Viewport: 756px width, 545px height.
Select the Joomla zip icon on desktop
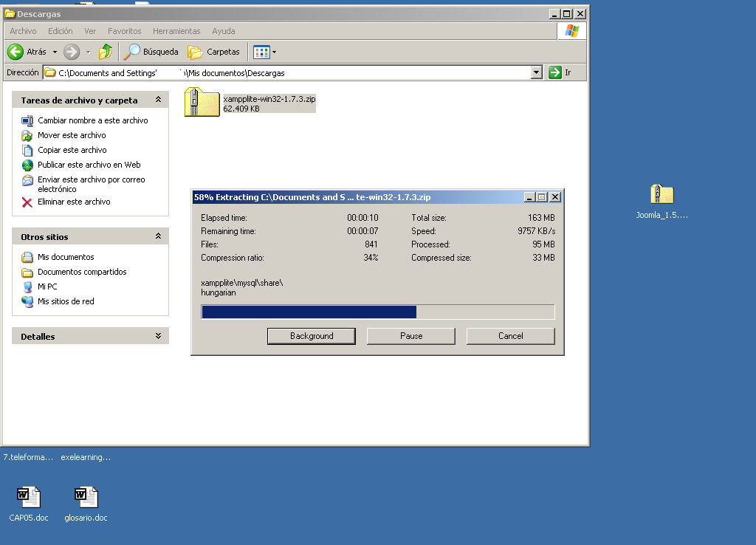click(661, 195)
